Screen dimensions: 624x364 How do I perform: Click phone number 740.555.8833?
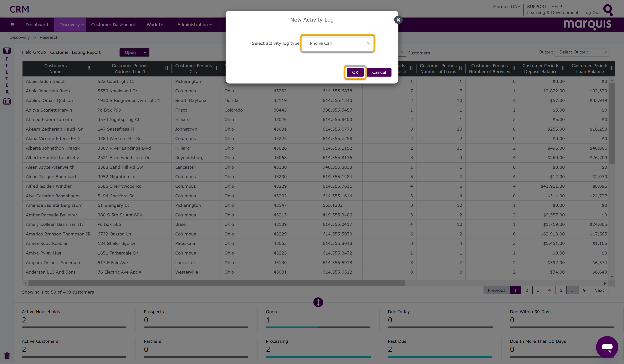(337, 167)
